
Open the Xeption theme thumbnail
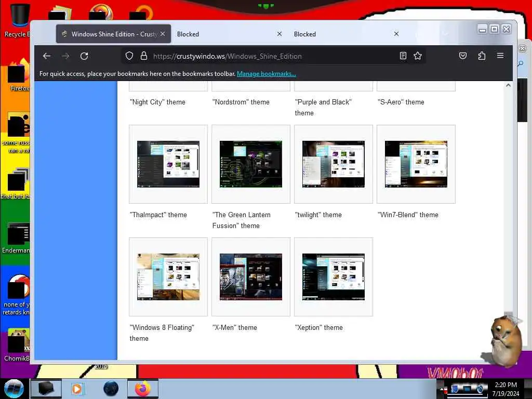334,277
